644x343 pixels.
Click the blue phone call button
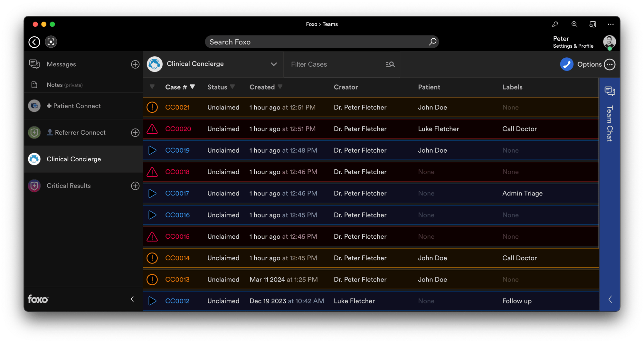click(567, 64)
